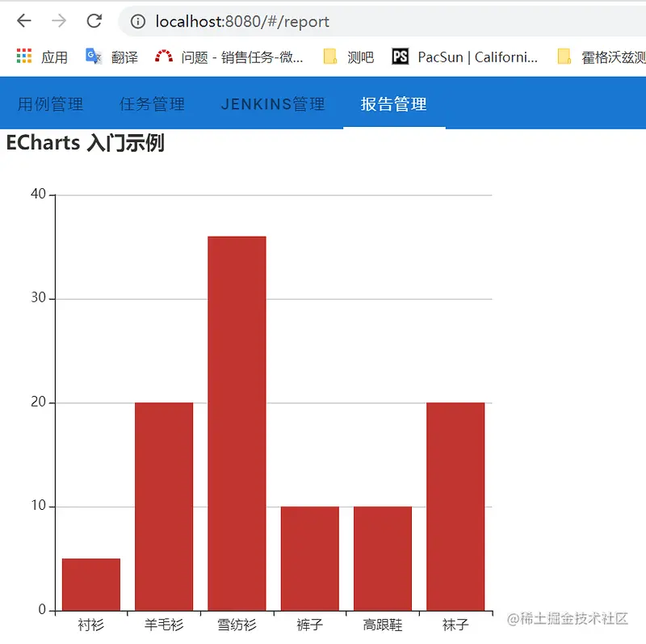Open the 测吧 bookmark folder
This screenshot has height=644, width=646.
349,57
